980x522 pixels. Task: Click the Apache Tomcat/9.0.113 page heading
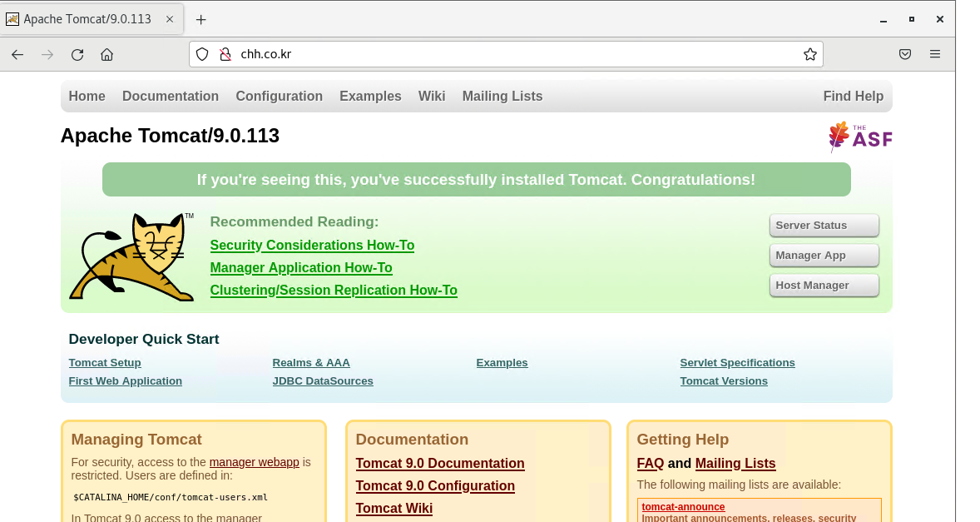[x=170, y=136]
